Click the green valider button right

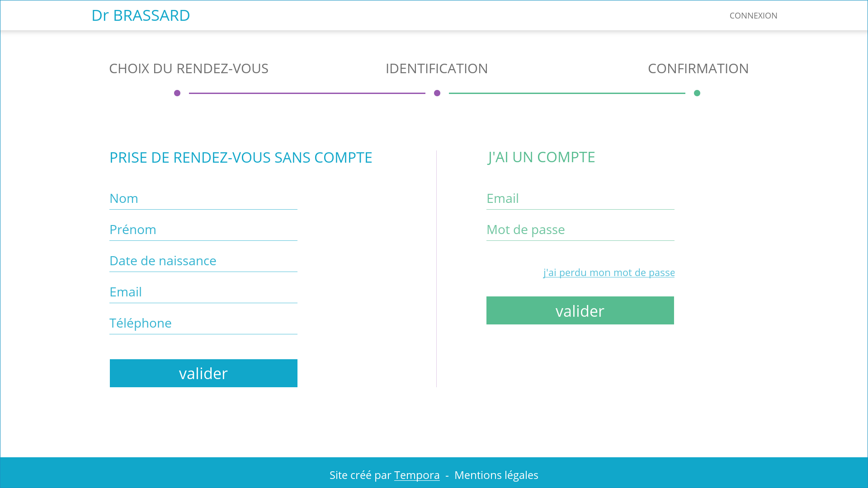coord(580,310)
